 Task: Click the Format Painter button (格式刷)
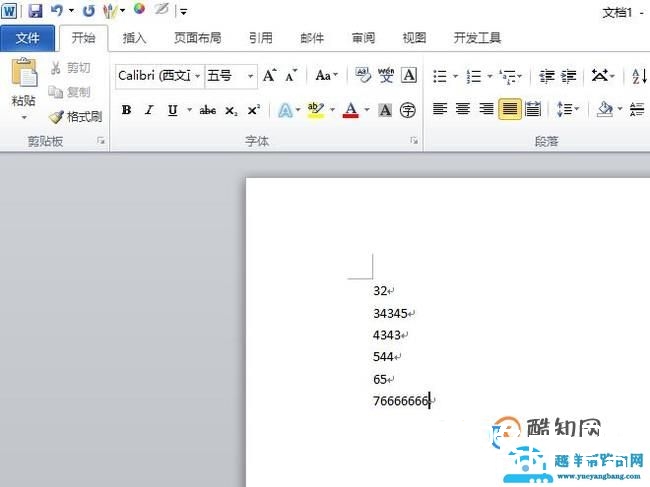click(75, 117)
